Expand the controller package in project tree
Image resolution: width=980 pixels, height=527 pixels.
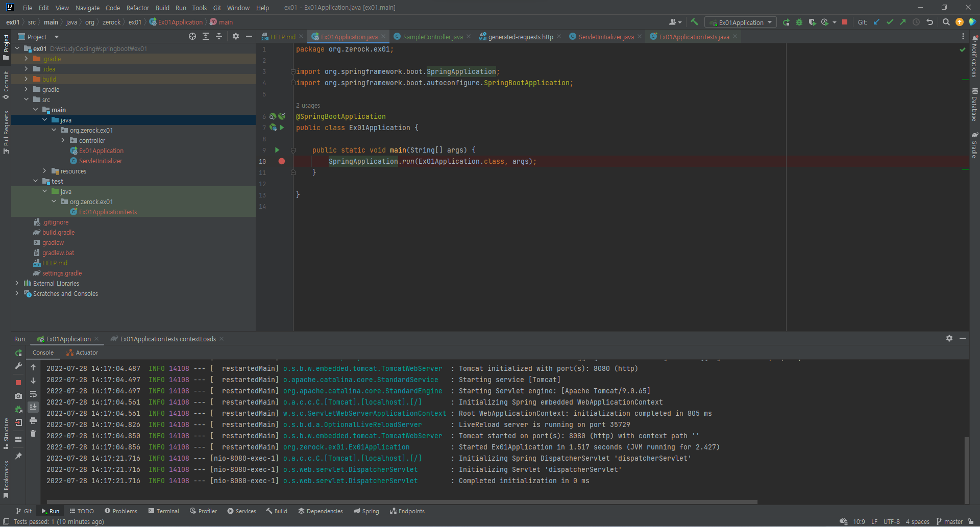click(63, 140)
